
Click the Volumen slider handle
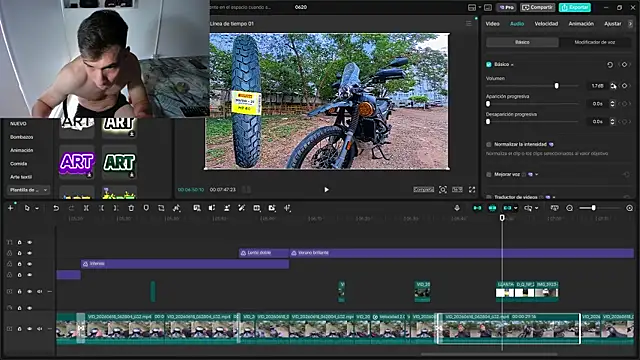tap(556, 86)
